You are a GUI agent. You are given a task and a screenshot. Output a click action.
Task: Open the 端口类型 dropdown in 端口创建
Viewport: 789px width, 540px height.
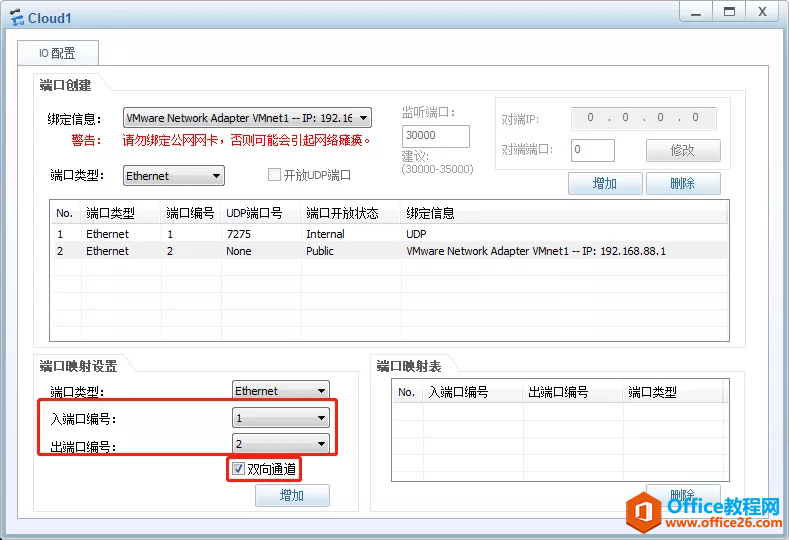(x=174, y=176)
